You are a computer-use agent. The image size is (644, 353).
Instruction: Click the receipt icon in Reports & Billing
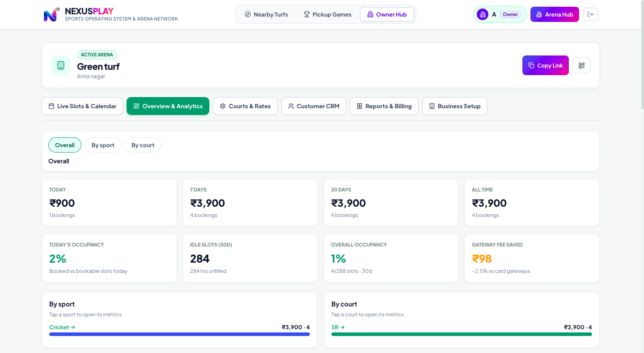click(x=360, y=106)
